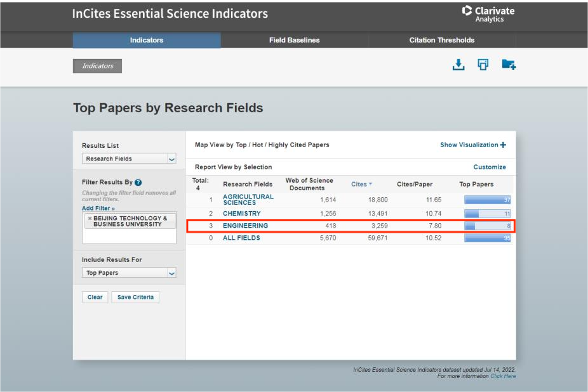Remove the Beijing Technology & Business University filter

point(89,219)
